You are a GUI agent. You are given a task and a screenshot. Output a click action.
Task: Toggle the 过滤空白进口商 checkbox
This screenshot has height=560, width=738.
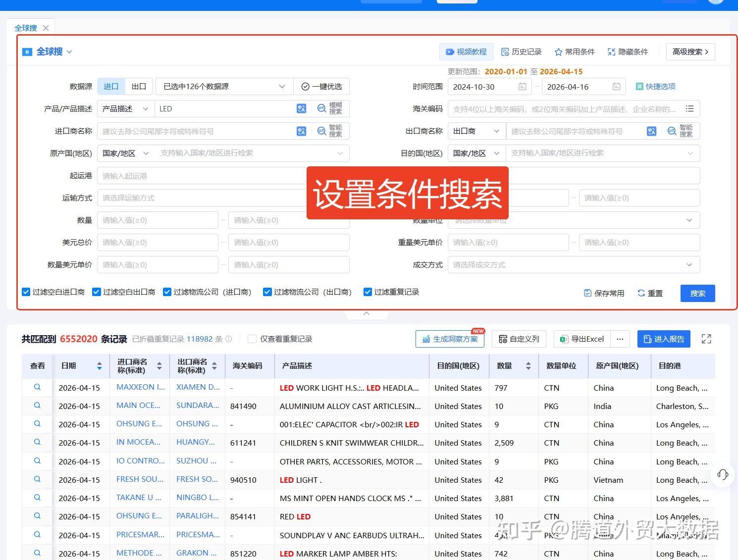26,292
